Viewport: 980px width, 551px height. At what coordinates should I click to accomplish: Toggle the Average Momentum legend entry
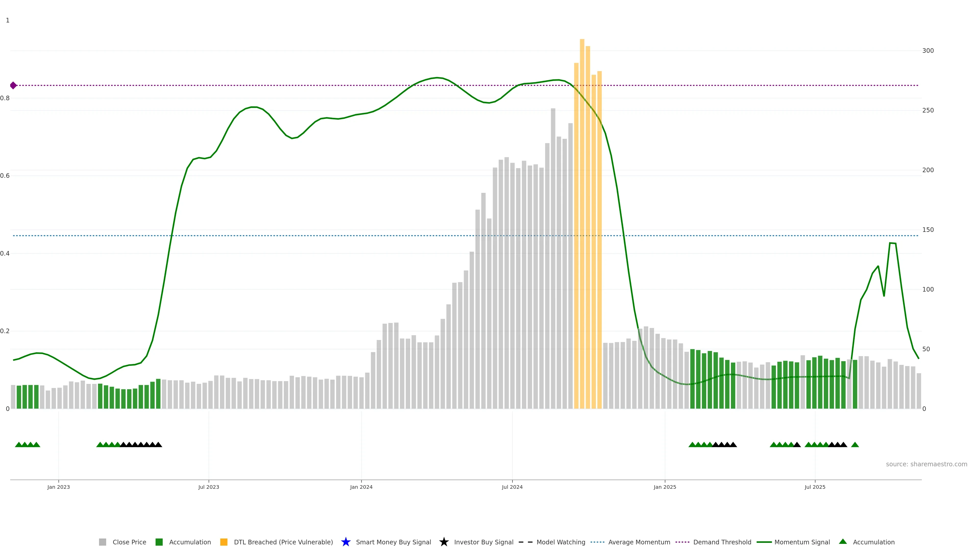pos(639,542)
